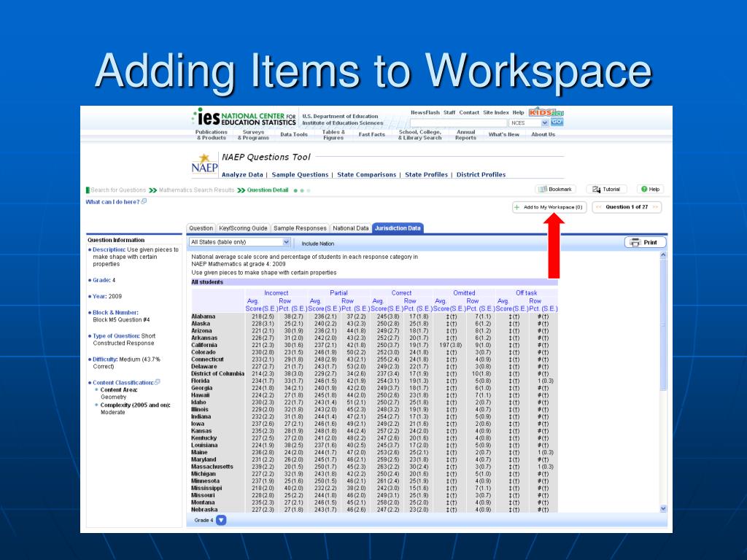Click the Analyze Data link
The width and height of the screenshot is (747, 560).
click(x=242, y=175)
